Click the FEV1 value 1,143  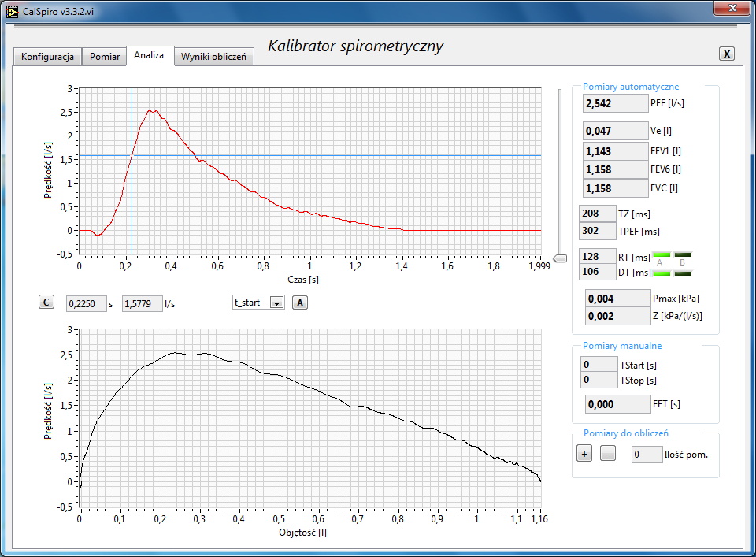pos(615,151)
